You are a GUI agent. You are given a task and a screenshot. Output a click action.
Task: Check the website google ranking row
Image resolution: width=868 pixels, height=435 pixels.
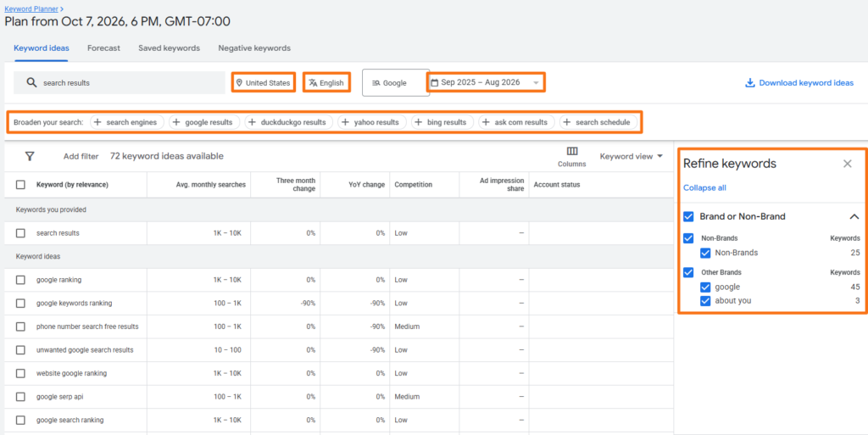pyautogui.click(x=20, y=374)
